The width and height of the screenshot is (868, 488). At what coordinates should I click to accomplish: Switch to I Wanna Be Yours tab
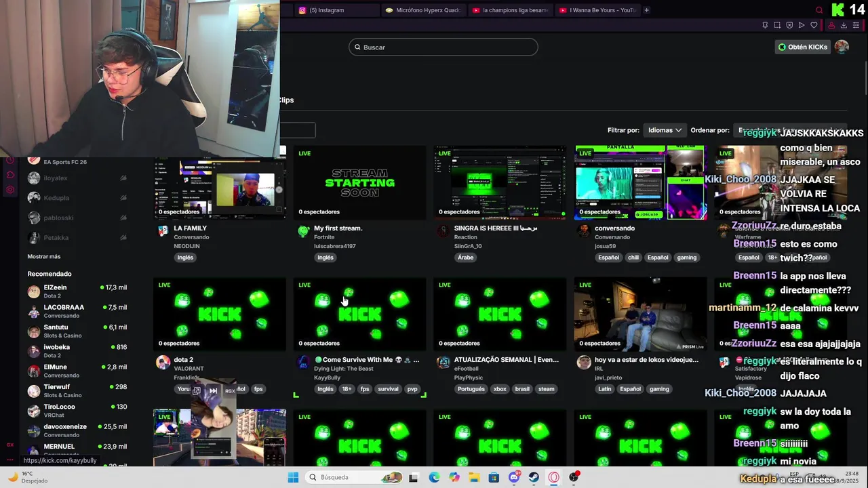[x=597, y=10]
